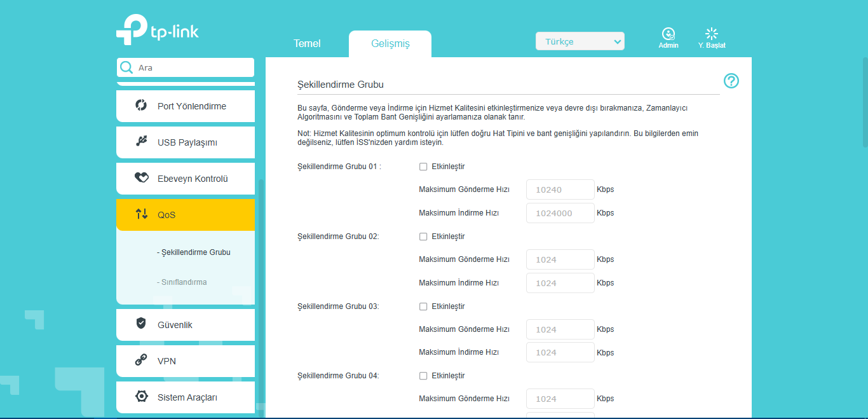Click the Y. Başlat label

pos(712,45)
